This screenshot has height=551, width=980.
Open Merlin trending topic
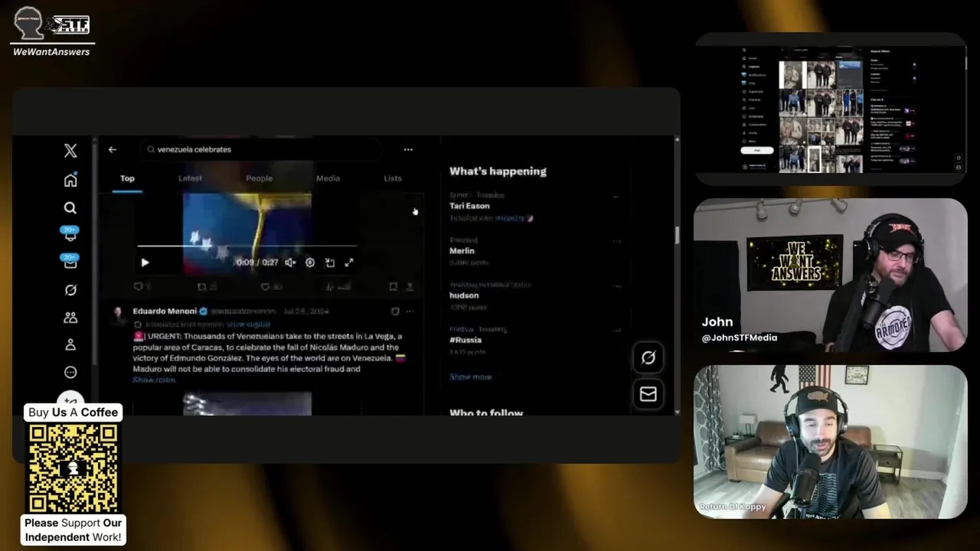click(x=462, y=251)
